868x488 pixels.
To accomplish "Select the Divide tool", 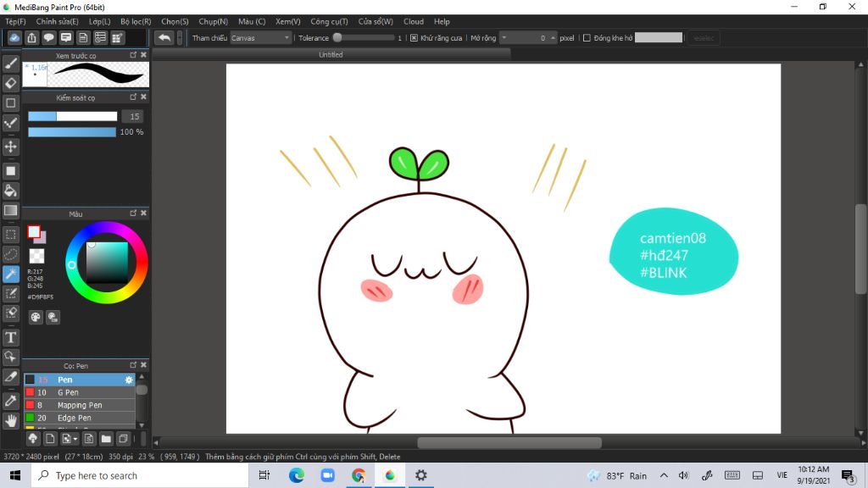I will tap(10, 377).
